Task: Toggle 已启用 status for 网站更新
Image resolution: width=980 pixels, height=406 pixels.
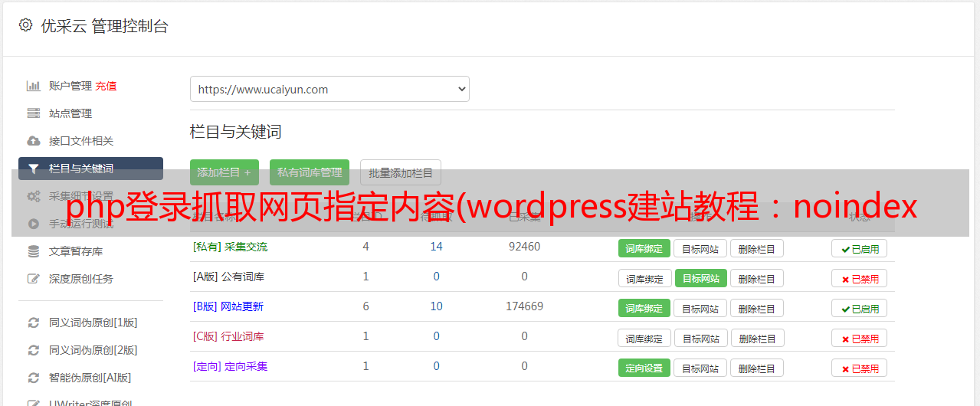Action: [x=860, y=308]
